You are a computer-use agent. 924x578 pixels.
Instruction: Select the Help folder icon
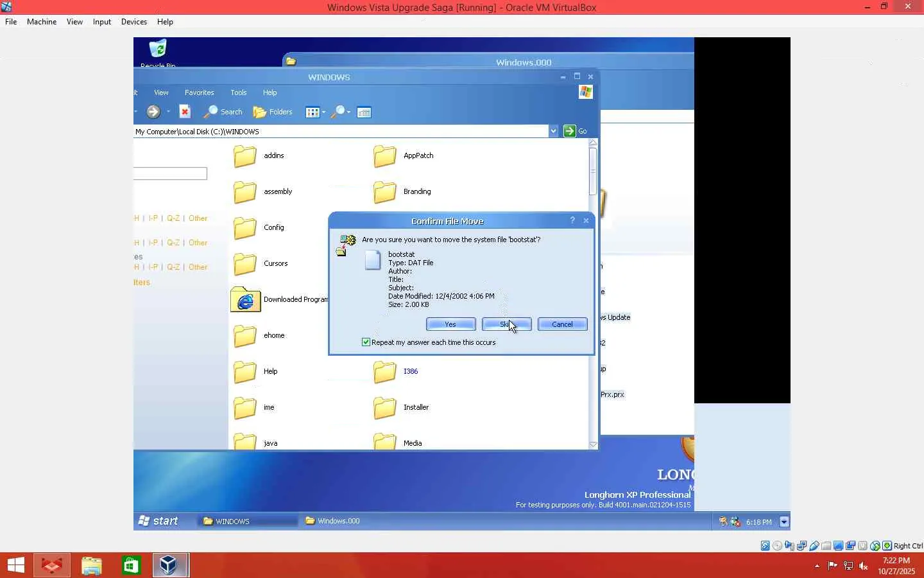click(x=245, y=371)
